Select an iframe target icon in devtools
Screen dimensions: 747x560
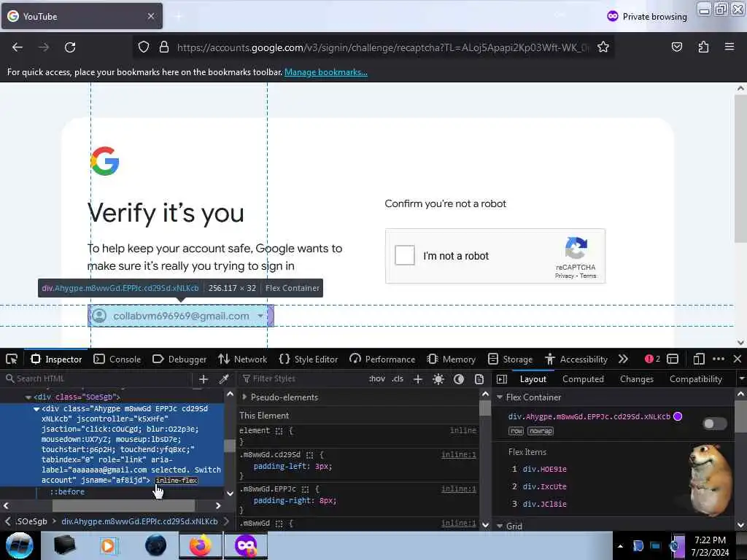coord(673,359)
